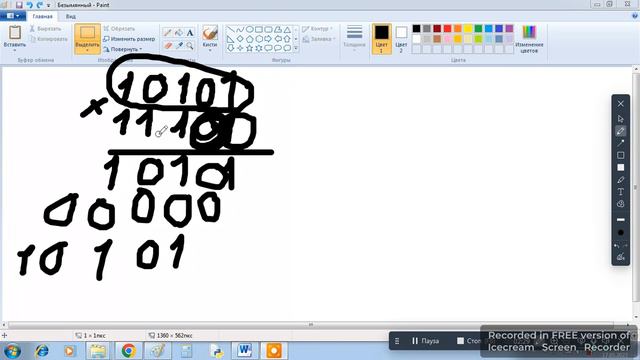640x360 pixels.
Task: Select the text T tool in recorder panel
Action: point(620,191)
